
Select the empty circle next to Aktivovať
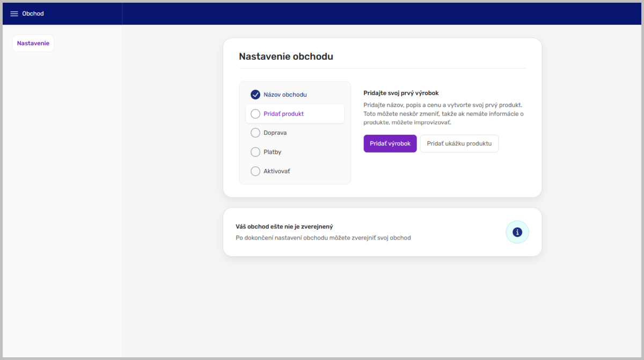(255, 171)
